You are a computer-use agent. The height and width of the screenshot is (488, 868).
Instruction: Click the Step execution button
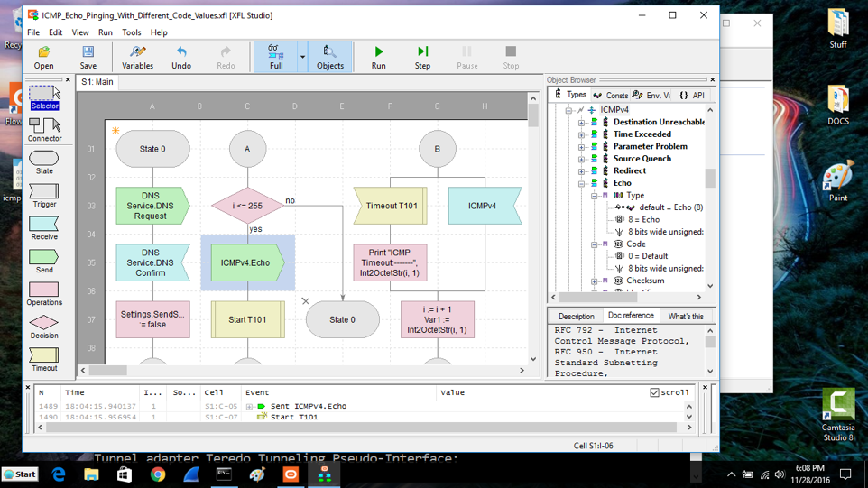pyautogui.click(x=422, y=57)
